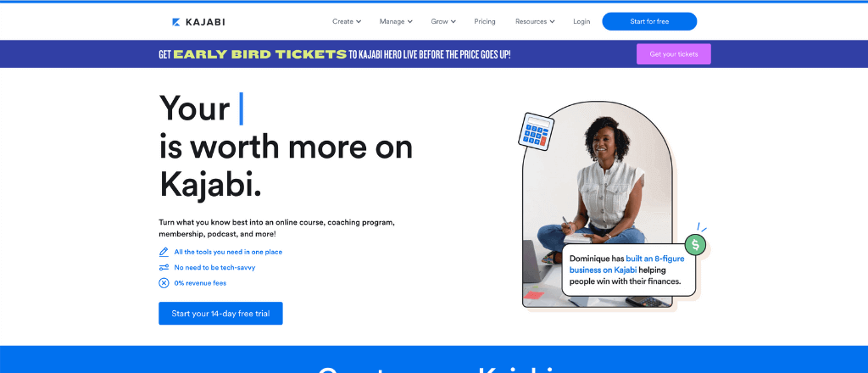This screenshot has height=373, width=868.
Task: Click the All the tools you need link
Action: tap(228, 252)
